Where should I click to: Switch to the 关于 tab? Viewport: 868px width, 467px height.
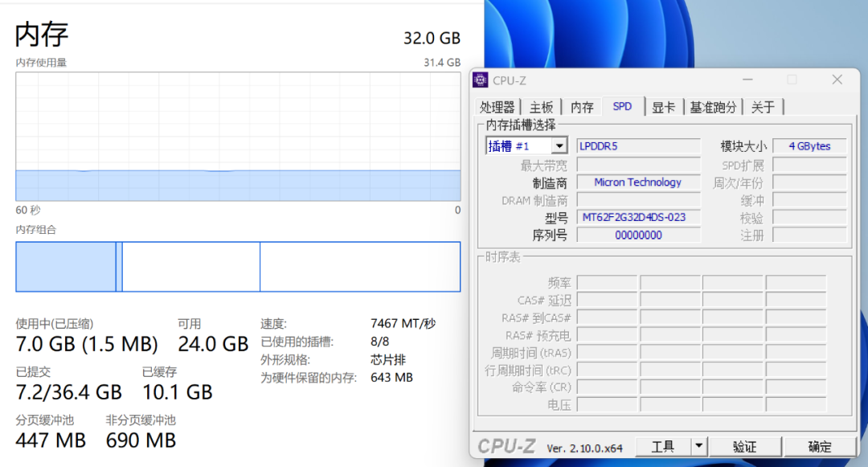[x=763, y=108]
